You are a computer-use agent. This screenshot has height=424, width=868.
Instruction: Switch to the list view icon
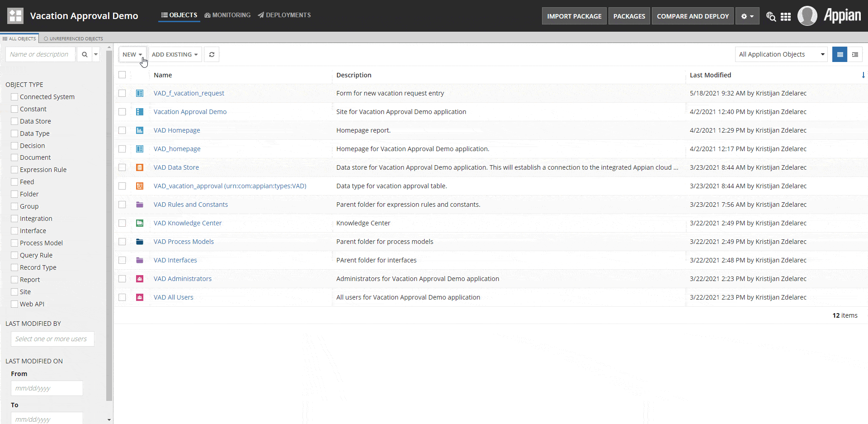840,54
